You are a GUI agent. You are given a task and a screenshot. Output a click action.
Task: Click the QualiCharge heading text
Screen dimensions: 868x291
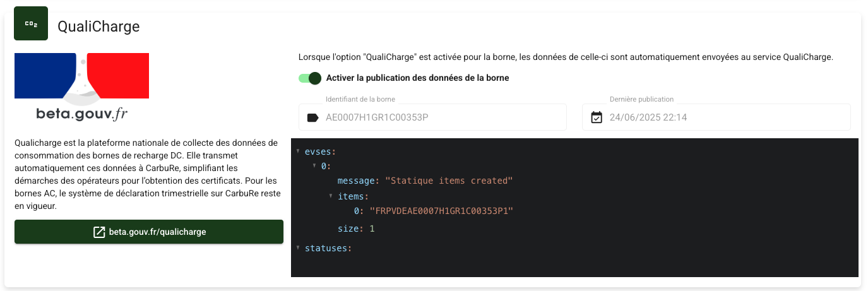pos(98,27)
